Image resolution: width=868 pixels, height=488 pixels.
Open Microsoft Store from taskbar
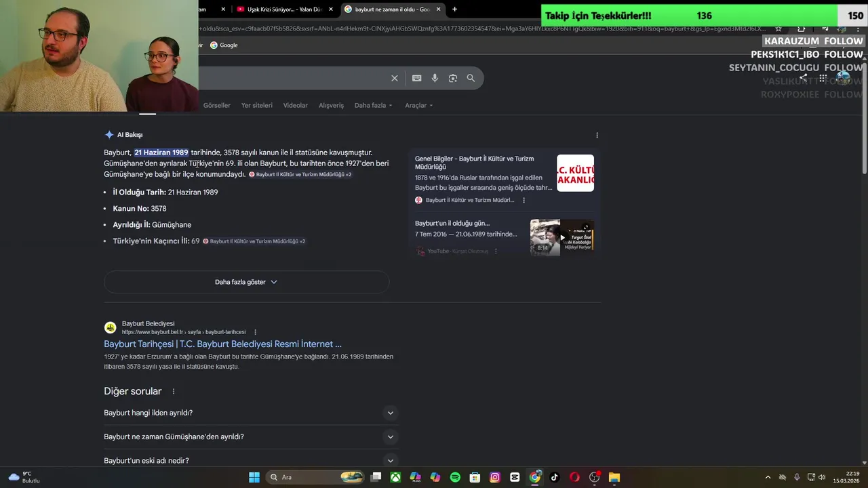pyautogui.click(x=475, y=477)
